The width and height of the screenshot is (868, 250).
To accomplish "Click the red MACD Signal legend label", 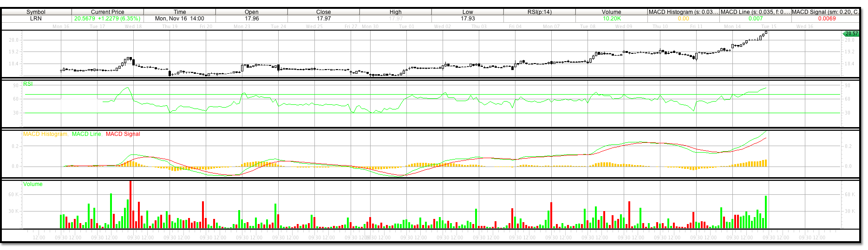I will click(123, 134).
